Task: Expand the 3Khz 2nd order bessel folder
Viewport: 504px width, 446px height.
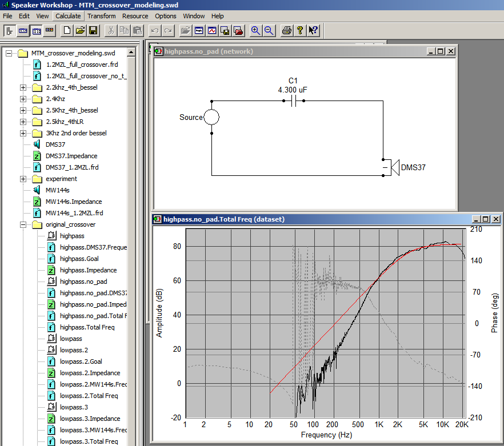Action: (x=23, y=134)
